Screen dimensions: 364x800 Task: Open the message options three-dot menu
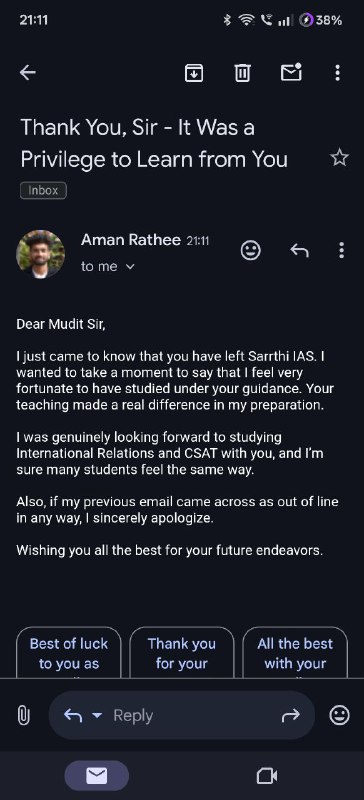coord(342,251)
